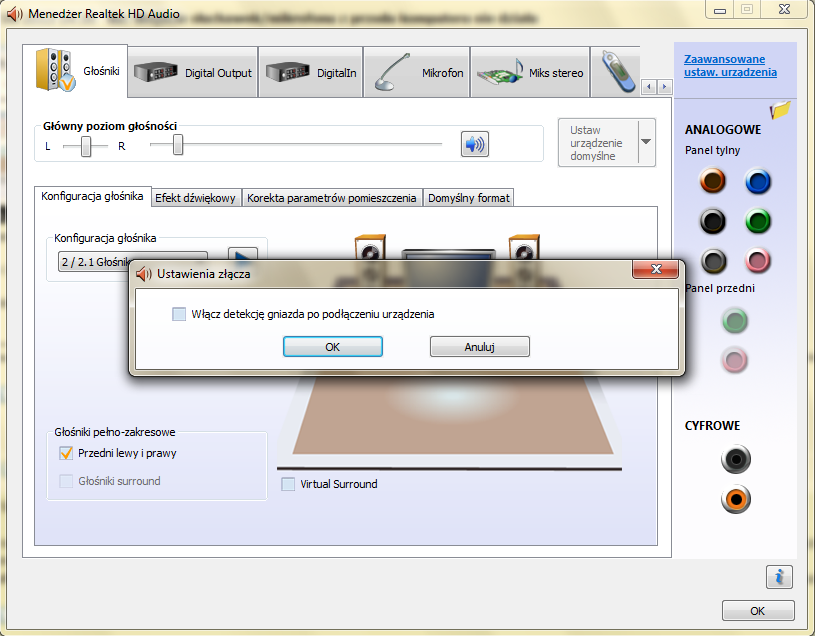Click the black digital coaxial connector
The image size is (815, 636).
pyautogui.click(x=735, y=459)
